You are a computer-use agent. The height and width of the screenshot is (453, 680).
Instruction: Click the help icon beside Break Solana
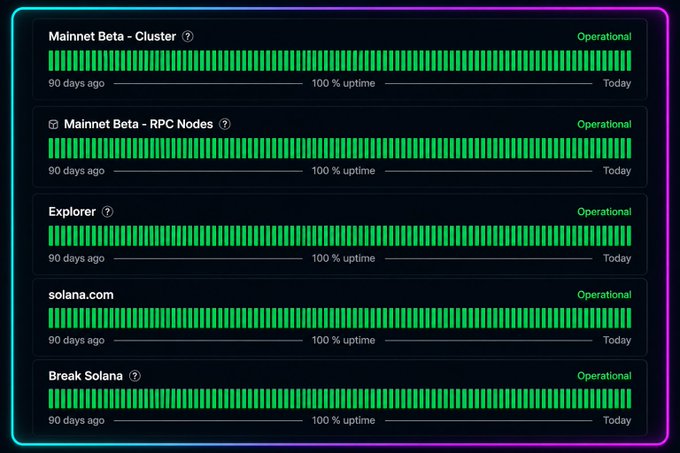coord(135,376)
